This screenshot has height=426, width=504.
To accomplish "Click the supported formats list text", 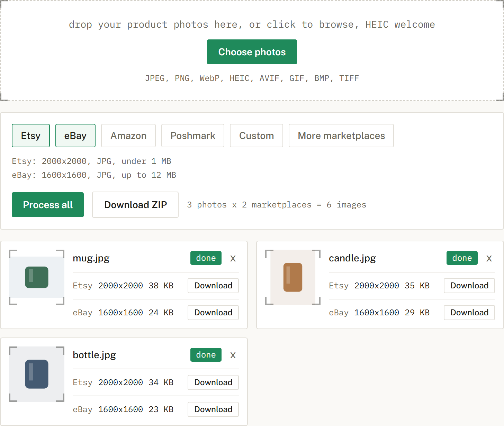I will pos(252,78).
